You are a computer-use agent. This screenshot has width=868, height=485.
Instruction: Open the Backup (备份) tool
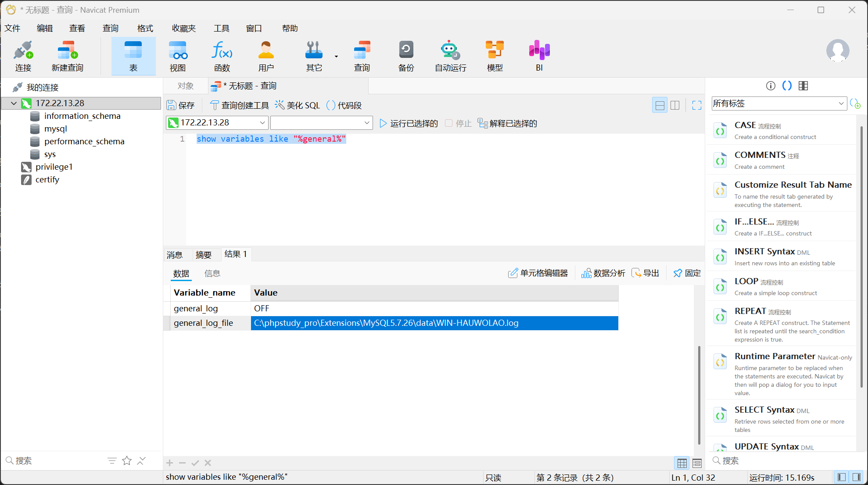coord(406,56)
